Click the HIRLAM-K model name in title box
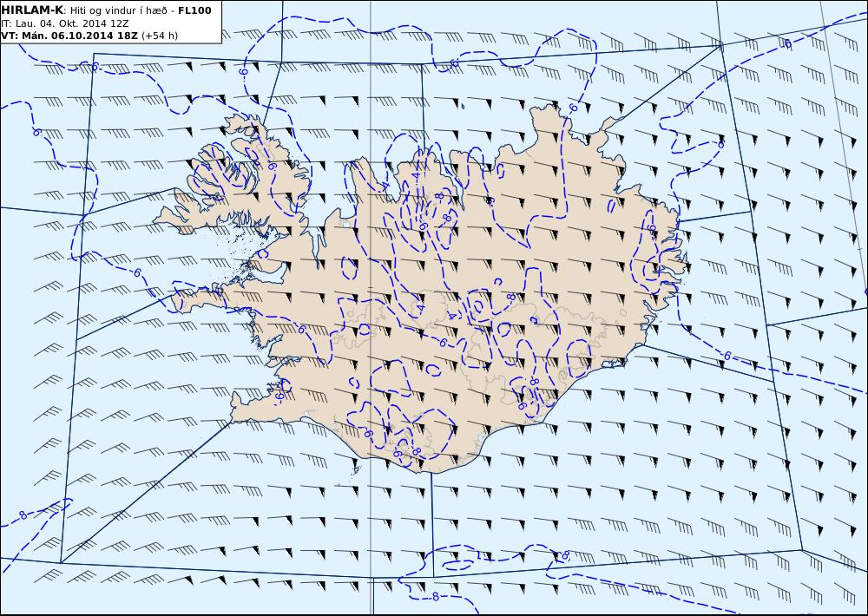The height and width of the screenshot is (616, 868). pyautogui.click(x=33, y=10)
